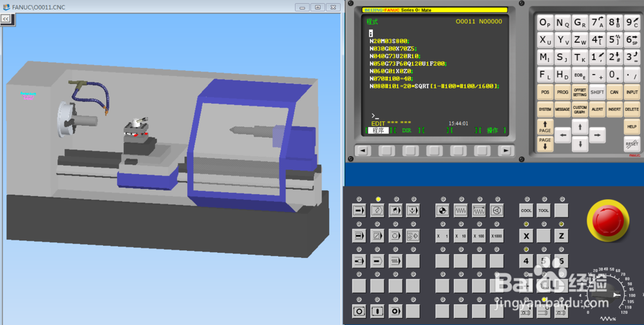Image resolution: width=644 pixels, height=325 pixels.
Task: Click the G/R address key
Action: (x=580, y=23)
